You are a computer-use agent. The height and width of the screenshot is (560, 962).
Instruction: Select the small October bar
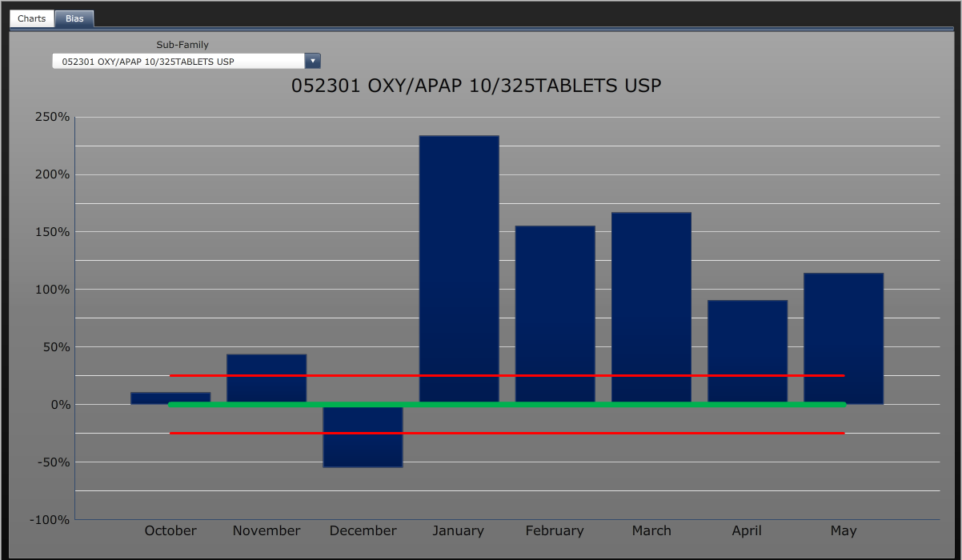(x=170, y=396)
